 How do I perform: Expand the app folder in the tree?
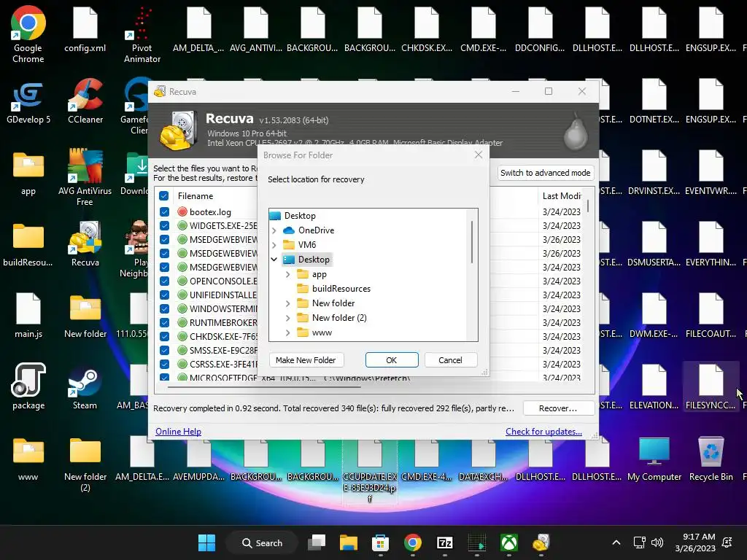(287, 274)
